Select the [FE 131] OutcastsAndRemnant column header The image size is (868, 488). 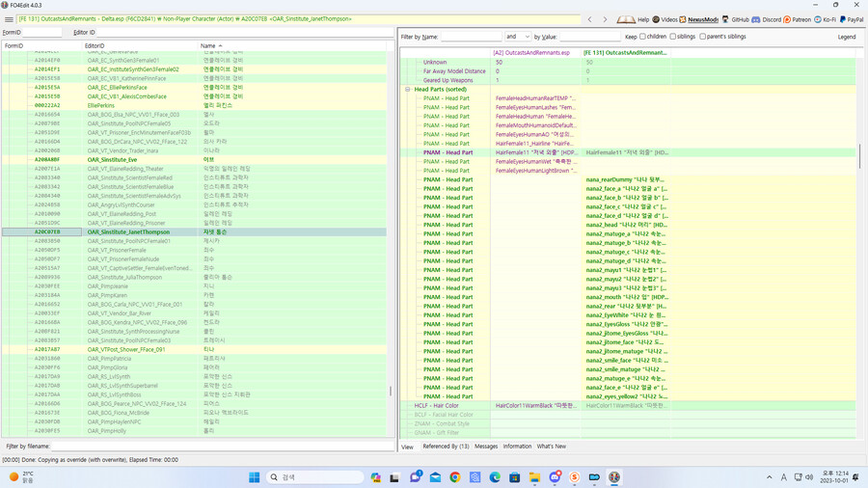pyautogui.click(x=626, y=53)
